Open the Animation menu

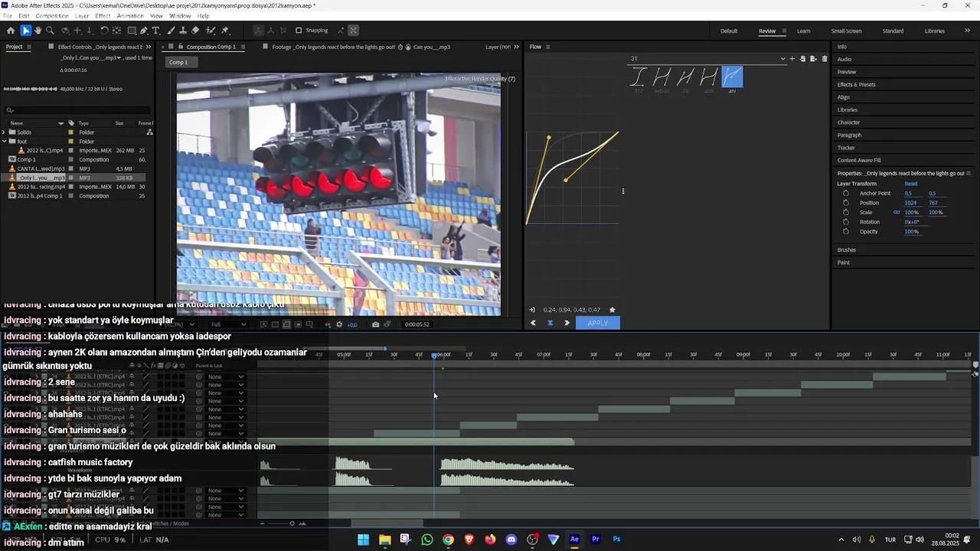point(130,15)
